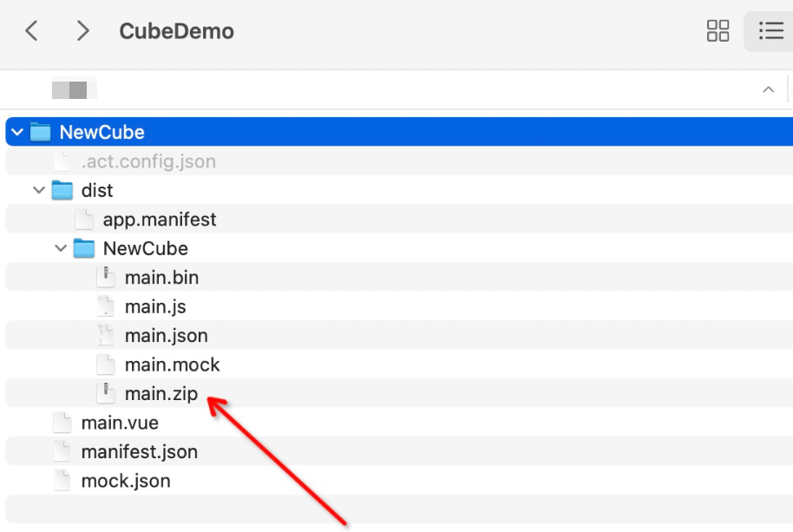
Task: Go back with the left chevron button
Action: tap(31, 31)
